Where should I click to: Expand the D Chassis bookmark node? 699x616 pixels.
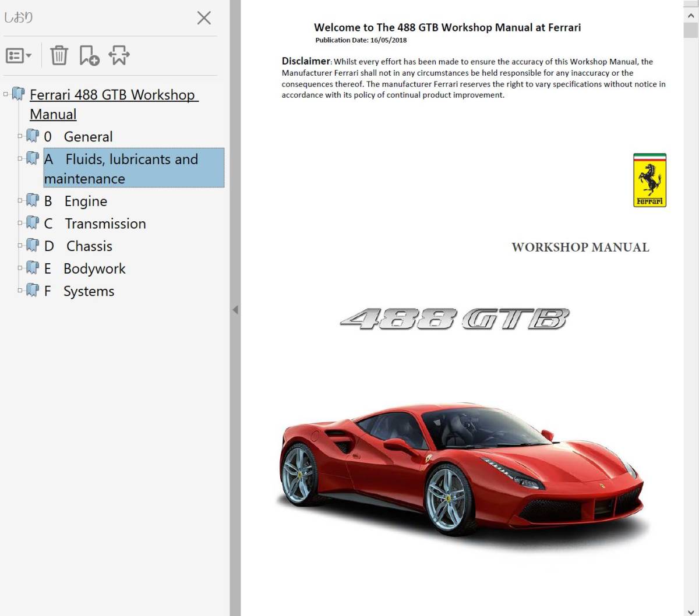(x=20, y=245)
